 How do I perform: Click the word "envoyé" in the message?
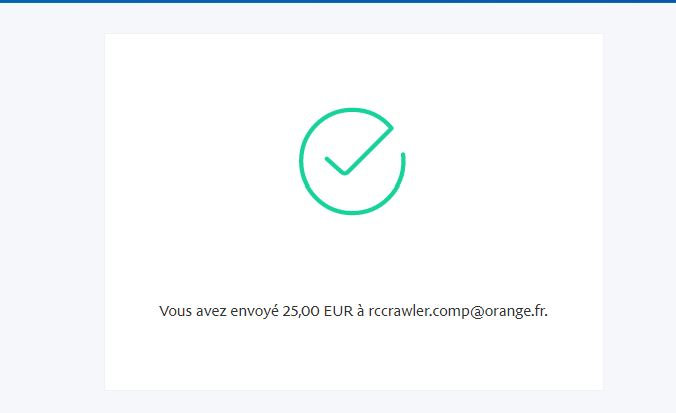pyautogui.click(x=254, y=311)
